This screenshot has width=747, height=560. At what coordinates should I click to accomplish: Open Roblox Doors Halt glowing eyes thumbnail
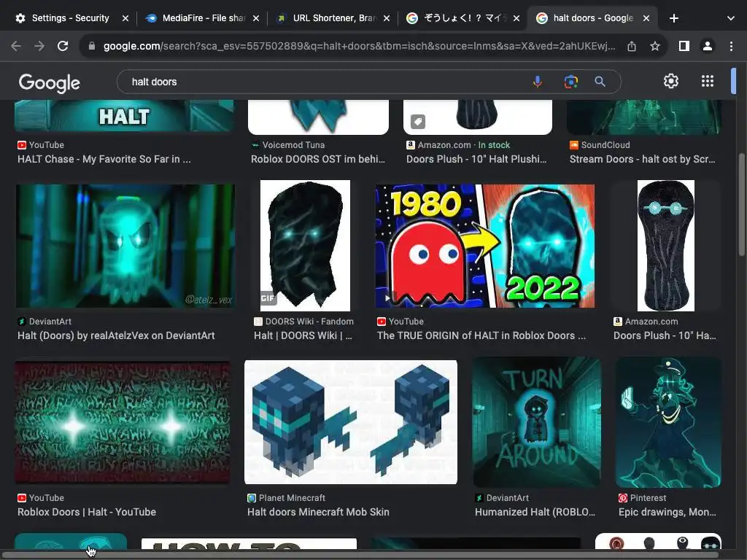point(123,422)
